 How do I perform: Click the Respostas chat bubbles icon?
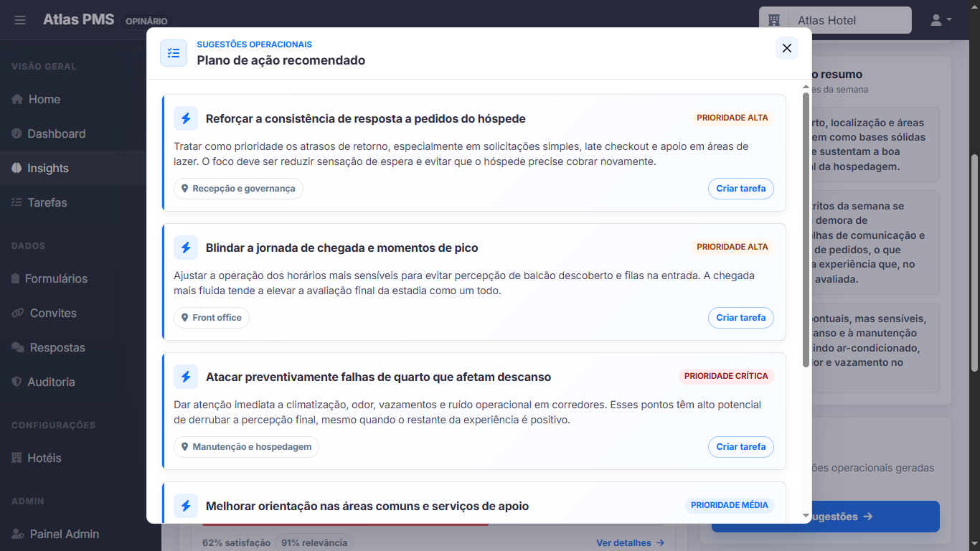[x=18, y=347]
